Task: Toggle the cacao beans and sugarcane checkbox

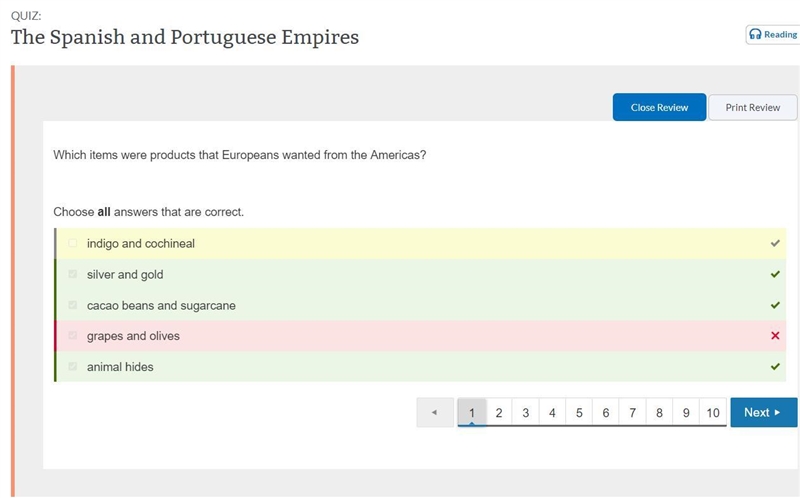Action: (x=72, y=305)
